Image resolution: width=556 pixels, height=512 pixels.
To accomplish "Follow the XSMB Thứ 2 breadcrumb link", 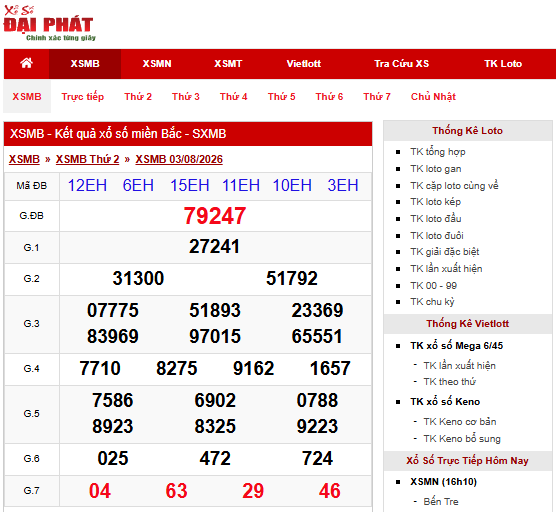I will click(88, 160).
